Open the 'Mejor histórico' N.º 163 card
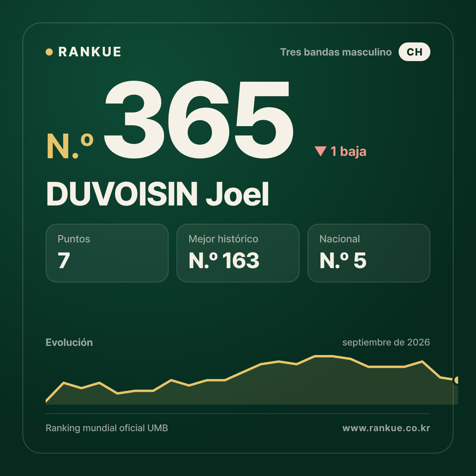Screen dimensions: 476x476 point(238,253)
